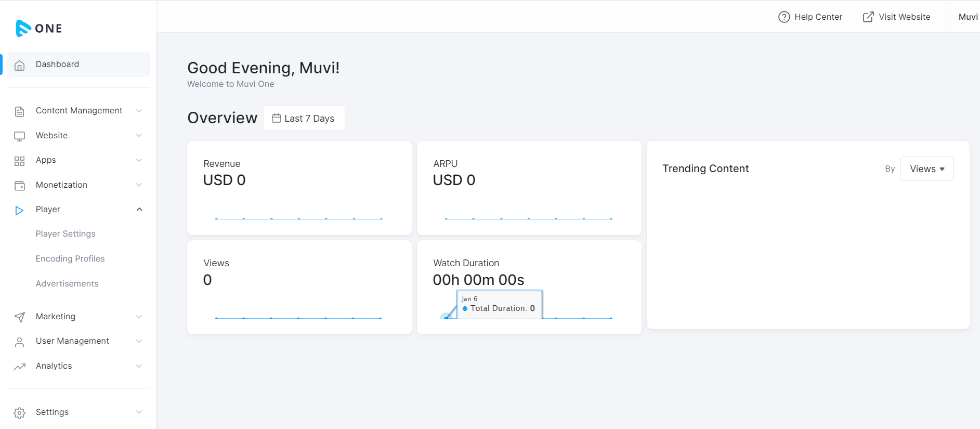Image resolution: width=980 pixels, height=429 pixels.
Task: Click the Content Management document icon
Action: click(x=19, y=110)
